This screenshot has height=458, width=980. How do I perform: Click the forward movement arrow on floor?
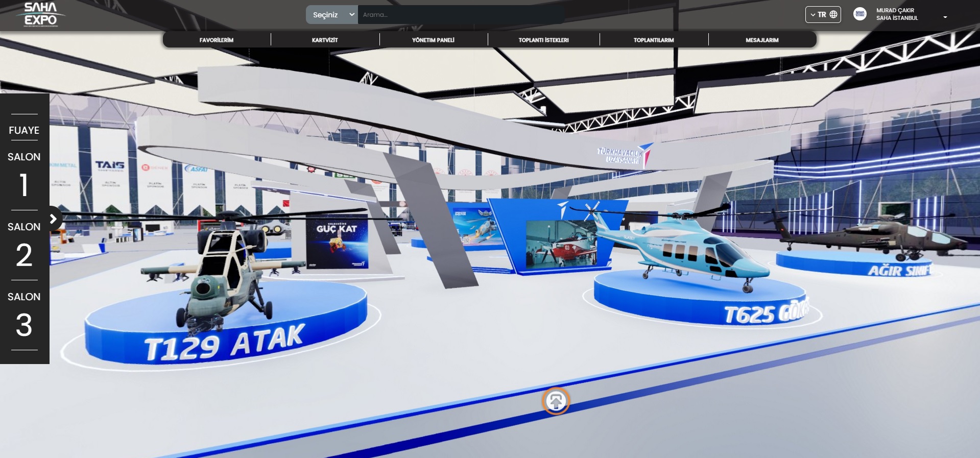556,401
